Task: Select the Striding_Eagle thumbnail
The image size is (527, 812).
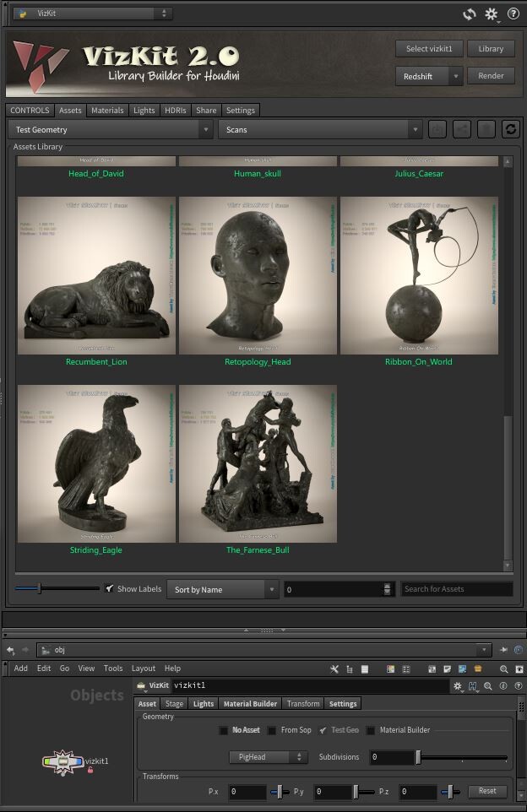Action: pyautogui.click(x=96, y=464)
